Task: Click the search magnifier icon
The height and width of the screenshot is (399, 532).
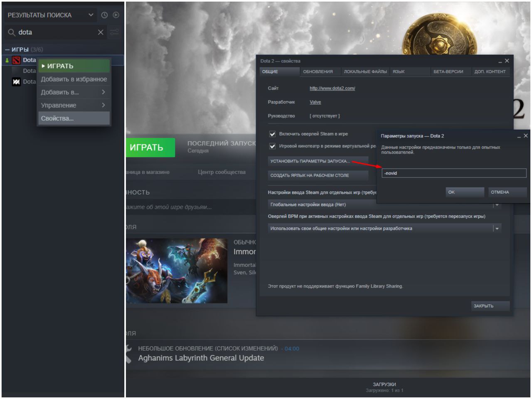Action: pyautogui.click(x=12, y=32)
